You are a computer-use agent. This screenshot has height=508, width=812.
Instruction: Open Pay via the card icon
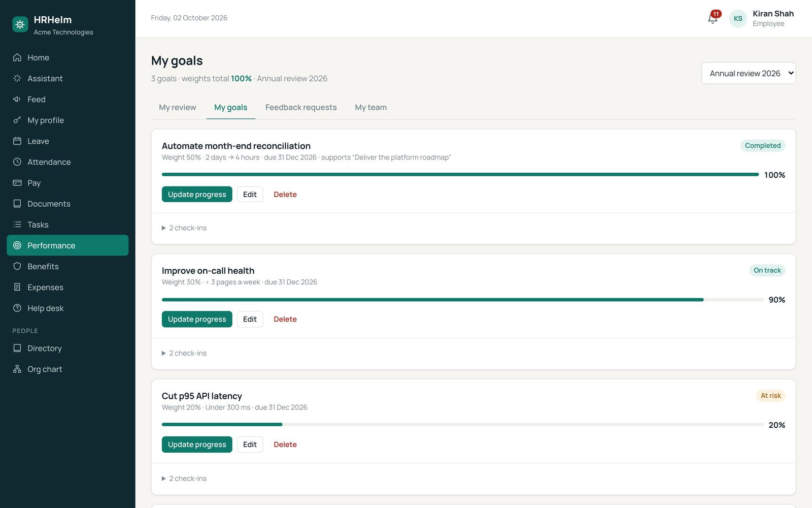pyautogui.click(x=17, y=182)
